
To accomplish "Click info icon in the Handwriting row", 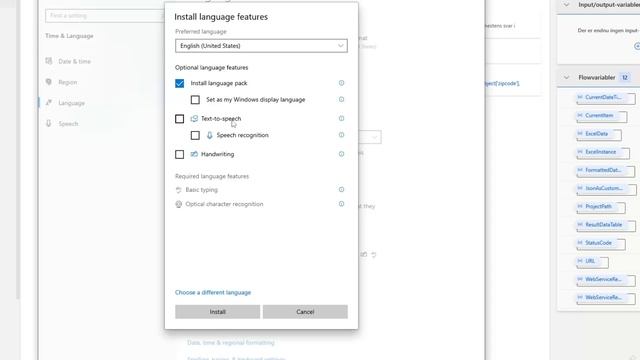I will [x=341, y=154].
